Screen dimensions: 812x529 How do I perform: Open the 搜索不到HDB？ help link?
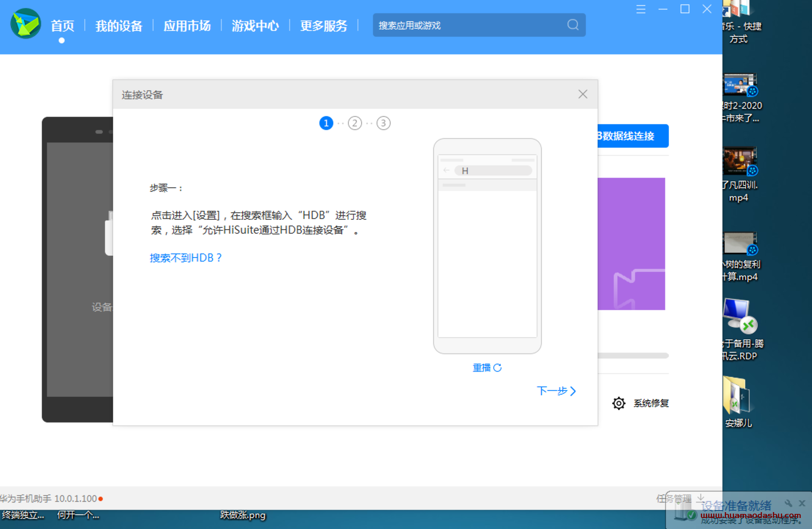(186, 258)
